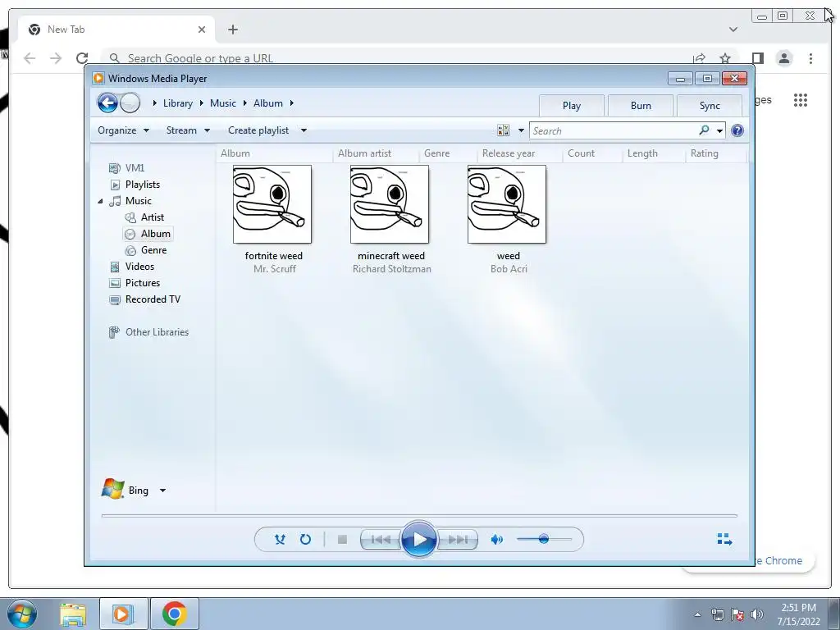Screen dimensions: 840x630
Task: Open Google apps grid in Chrome
Action: point(801,100)
